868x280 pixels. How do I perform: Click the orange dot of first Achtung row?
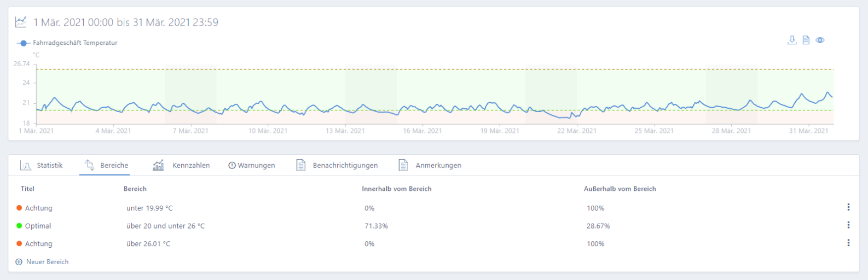click(x=19, y=208)
